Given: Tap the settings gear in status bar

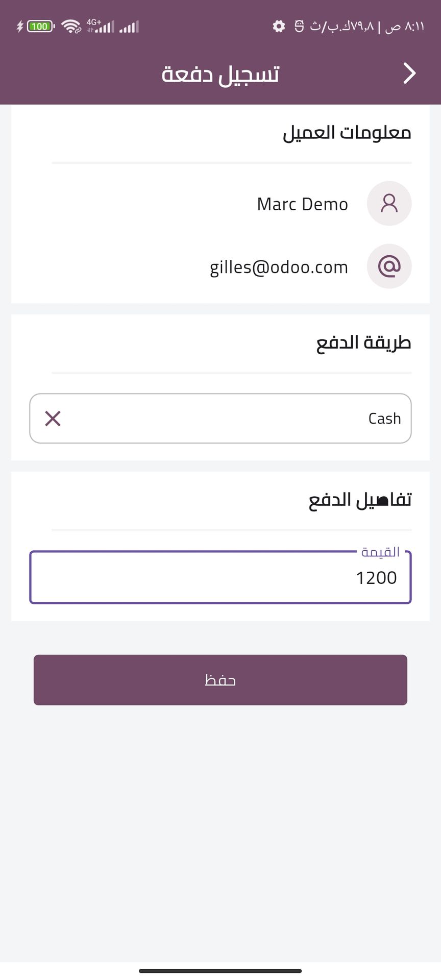Looking at the screenshot, I should tap(279, 26).
